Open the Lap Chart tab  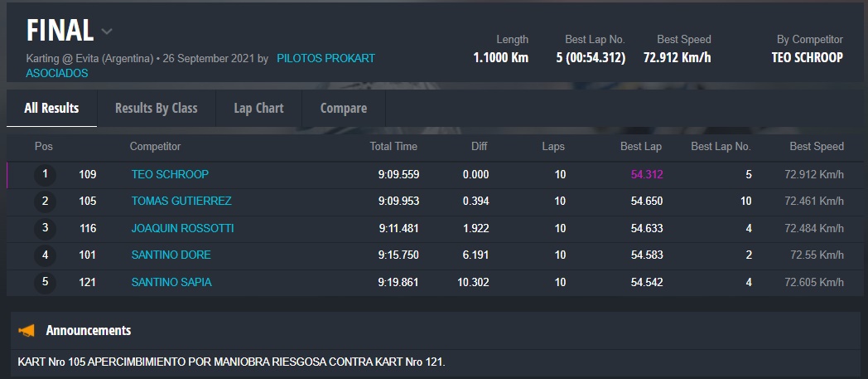pyautogui.click(x=258, y=108)
